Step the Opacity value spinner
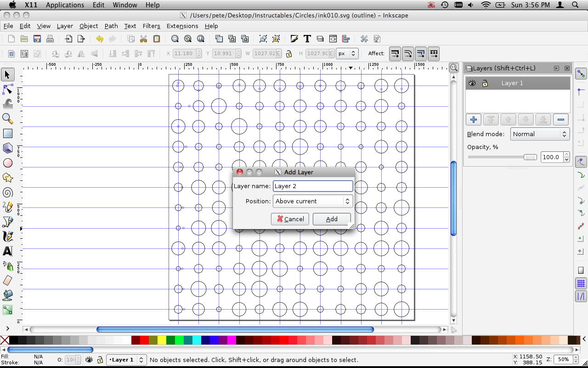The image size is (588, 368). pos(566,157)
